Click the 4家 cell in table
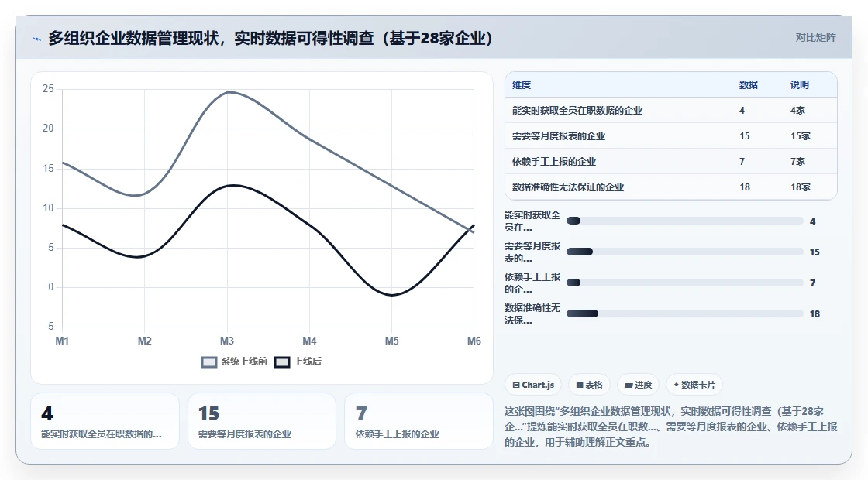This screenshot has width=868, height=480. [x=797, y=111]
